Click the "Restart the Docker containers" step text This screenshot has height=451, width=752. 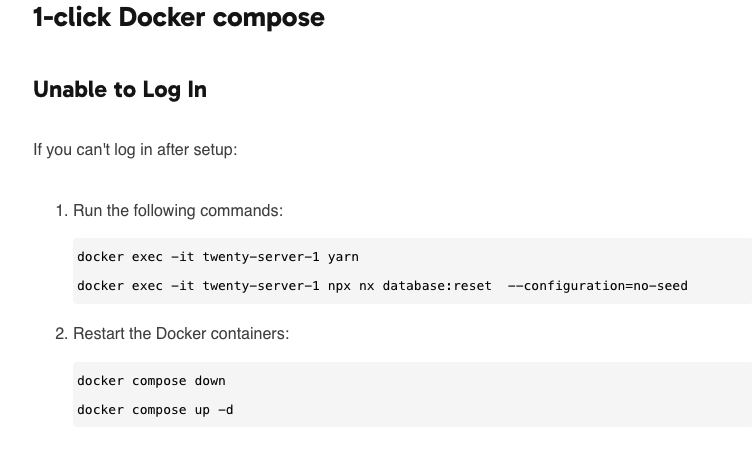pyautogui.click(x=181, y=334)
